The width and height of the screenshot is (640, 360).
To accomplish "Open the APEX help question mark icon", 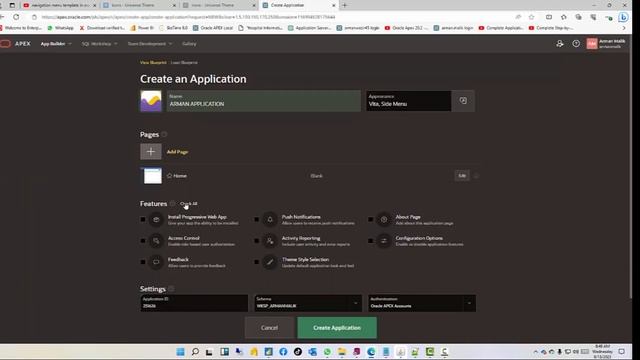I will click(x=576, y=44).
